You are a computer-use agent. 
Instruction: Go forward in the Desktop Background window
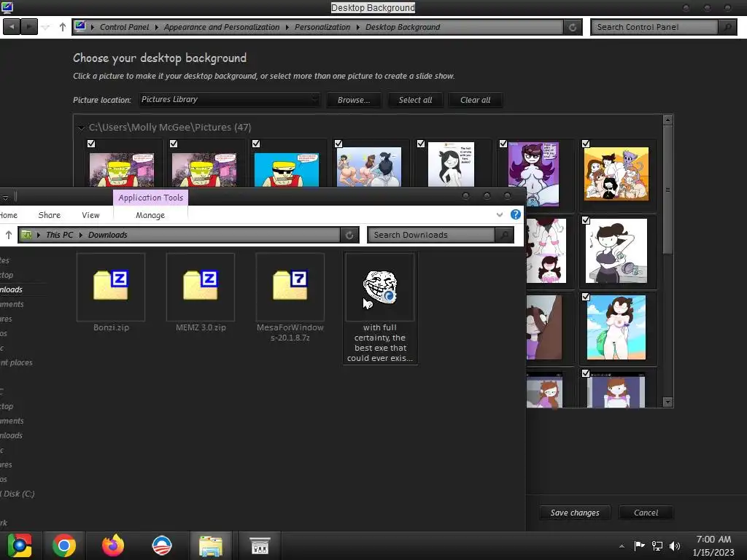click(29, 27)
